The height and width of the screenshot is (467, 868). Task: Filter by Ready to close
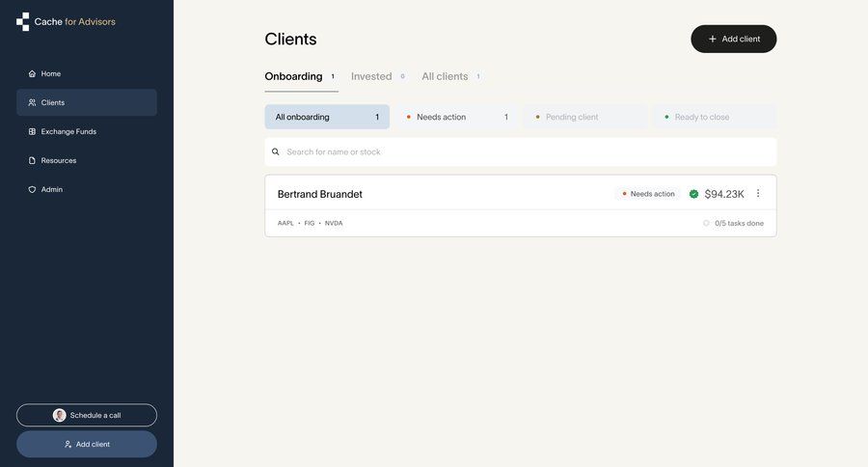point(714,117)
